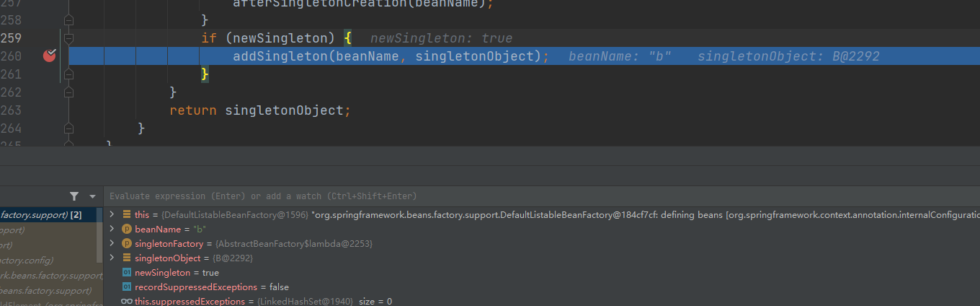Viewport: 980px width, 306px height.
Task: Select the factory.config stack frame
Action: 27,260
